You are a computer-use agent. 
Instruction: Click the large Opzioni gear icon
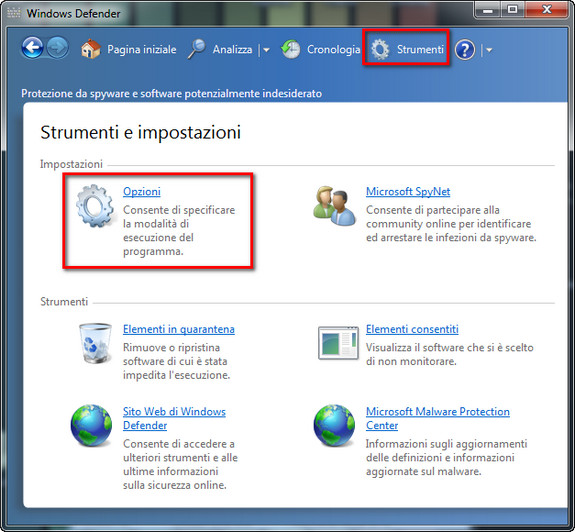point(95,206)
